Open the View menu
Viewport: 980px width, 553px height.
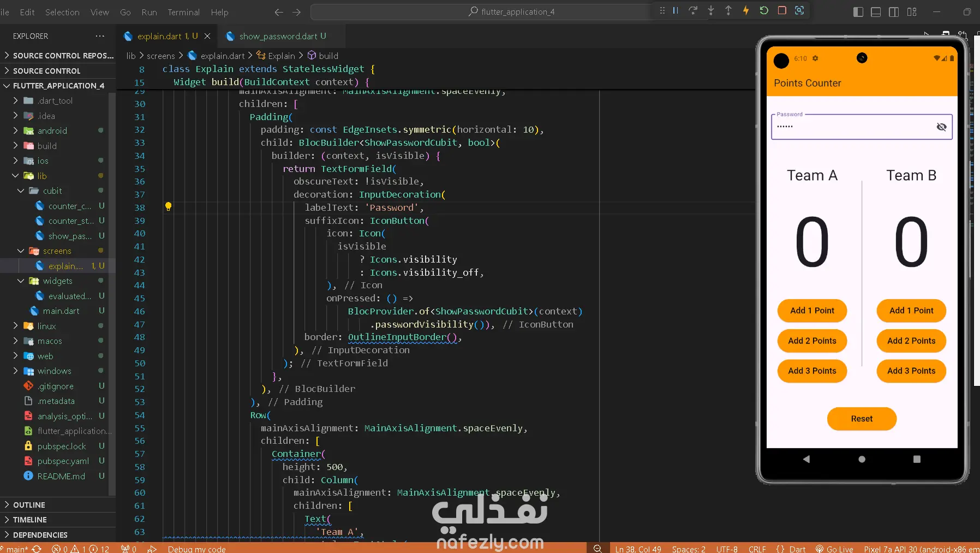[99, 12]
